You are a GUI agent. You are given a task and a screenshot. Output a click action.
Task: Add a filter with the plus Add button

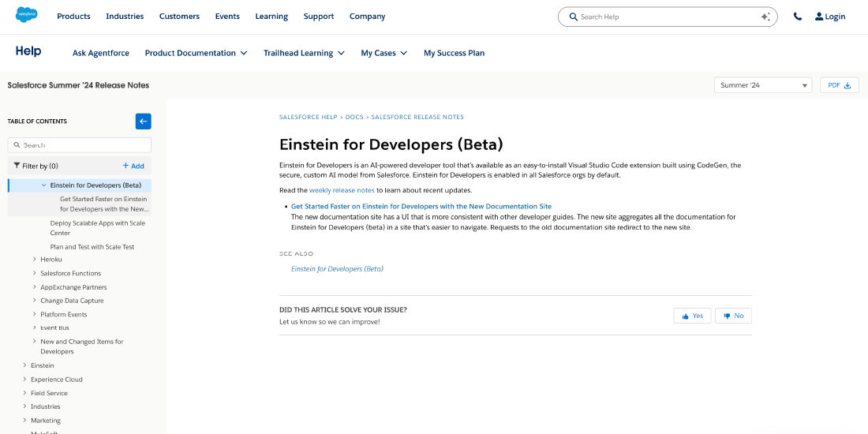(133, 166)
